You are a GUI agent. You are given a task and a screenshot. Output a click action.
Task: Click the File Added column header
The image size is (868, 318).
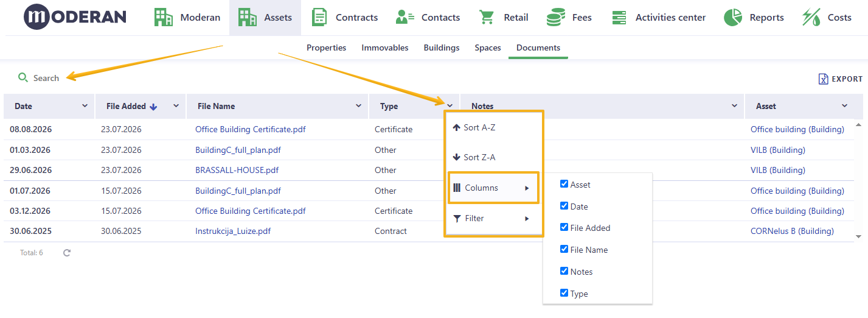[141, 106]
